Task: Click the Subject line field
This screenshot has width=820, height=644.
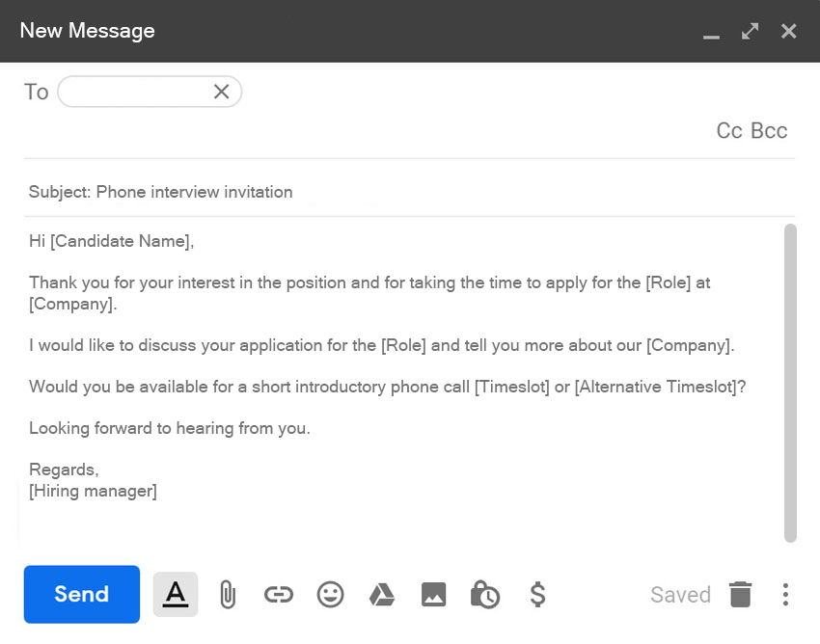Action: click(x=386, y=192)
